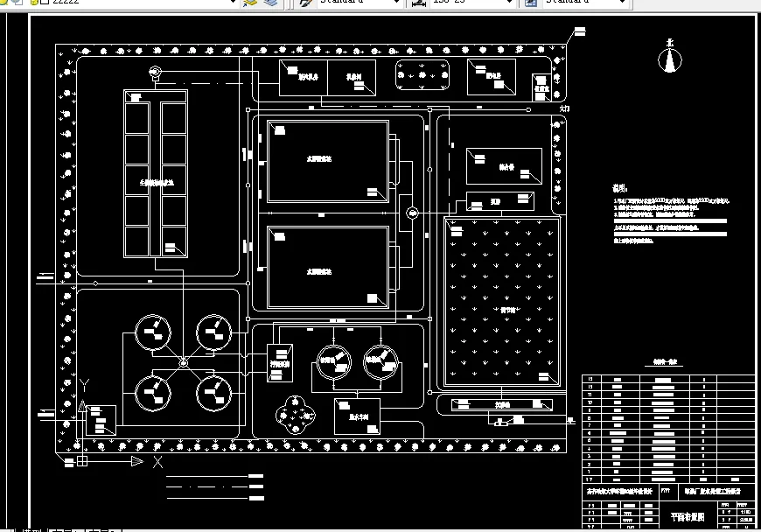Click the 大门 gate label

pyautogui.click(x=564, y=108)
